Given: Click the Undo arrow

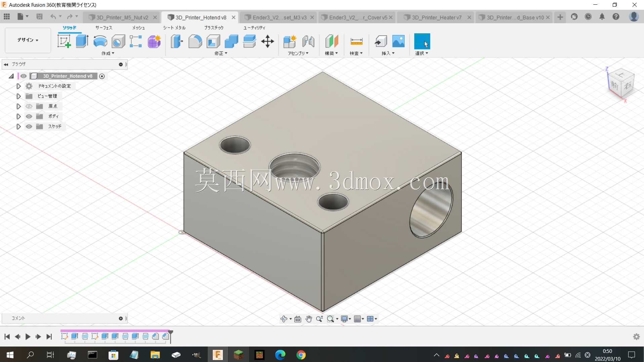Looking at the screenshot, I should coord(53,16).
